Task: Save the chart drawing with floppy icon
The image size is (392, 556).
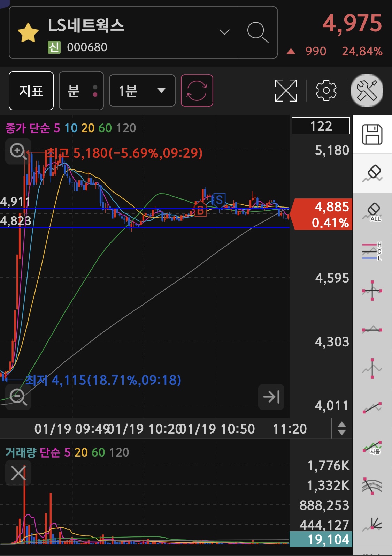Action: [x=372, y=134]
